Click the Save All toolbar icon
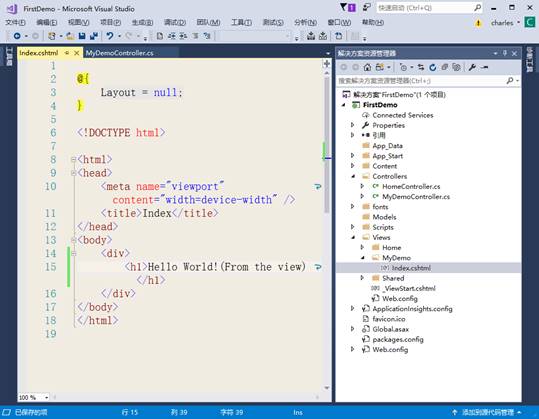The width and height of the screenshot is (539, 419). (94, 36)
